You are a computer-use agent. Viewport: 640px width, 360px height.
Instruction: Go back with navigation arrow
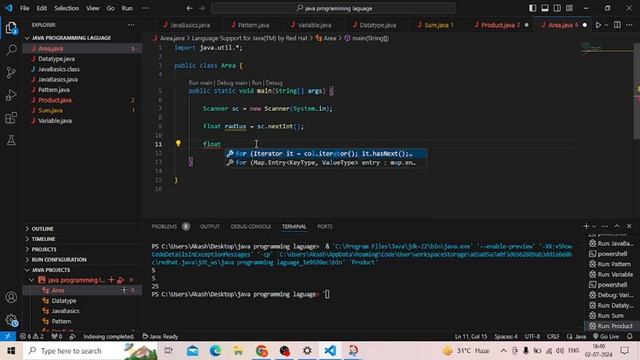[x=189, y=8]
